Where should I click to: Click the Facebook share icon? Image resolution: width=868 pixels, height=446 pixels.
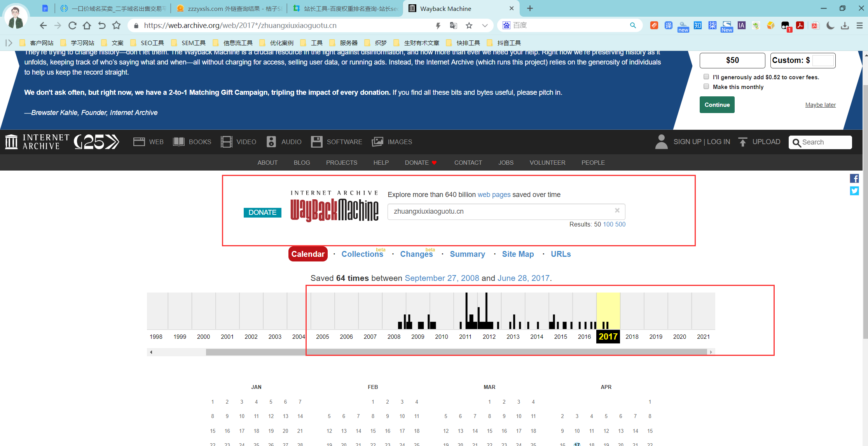pyautogui.click(x=854, y=178)
